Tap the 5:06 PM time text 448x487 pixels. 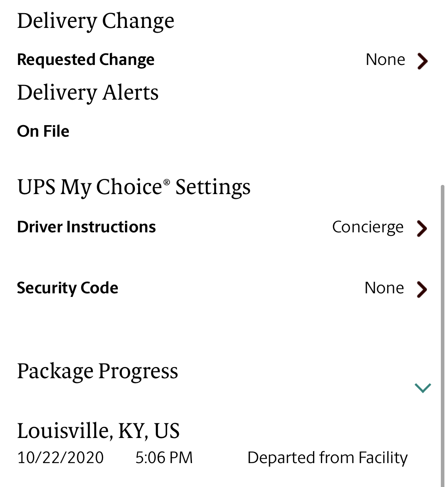click(164, 458)
